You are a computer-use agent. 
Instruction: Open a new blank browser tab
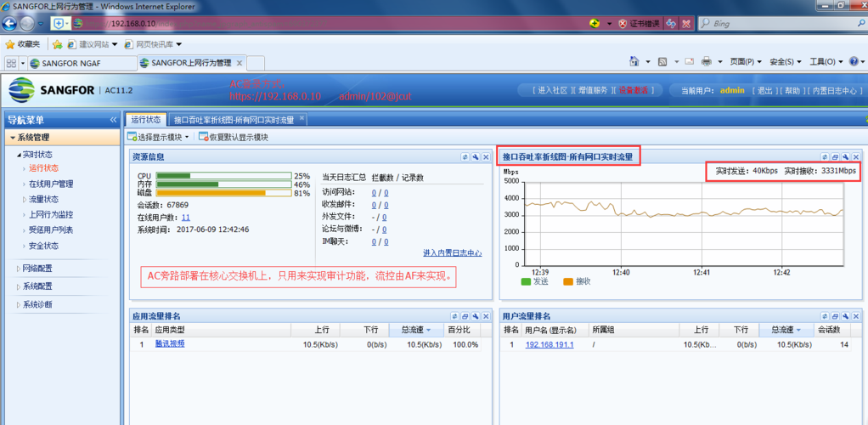(x=255, y=63)
